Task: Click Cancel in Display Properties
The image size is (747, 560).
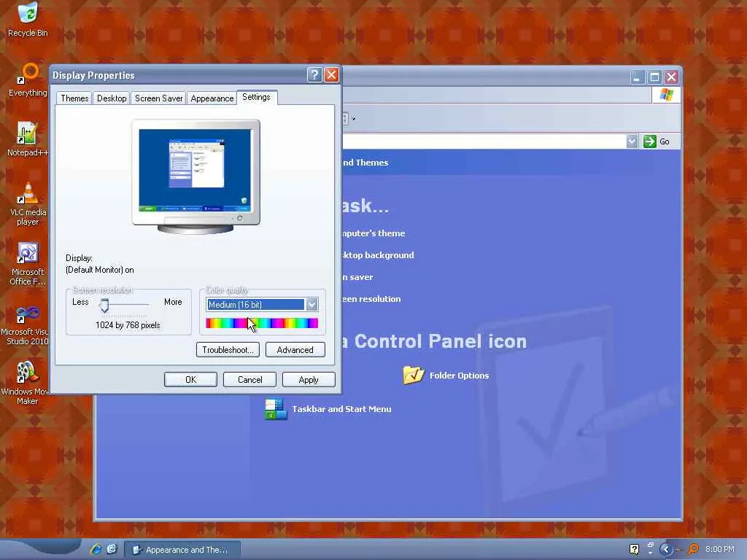Action: pyautogui.click(x=249, y=379)
